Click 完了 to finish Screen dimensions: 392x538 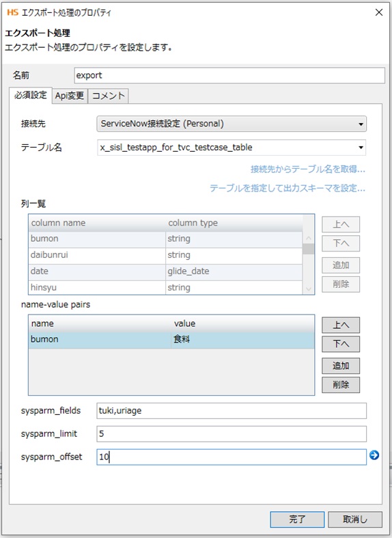click(297, 519)
